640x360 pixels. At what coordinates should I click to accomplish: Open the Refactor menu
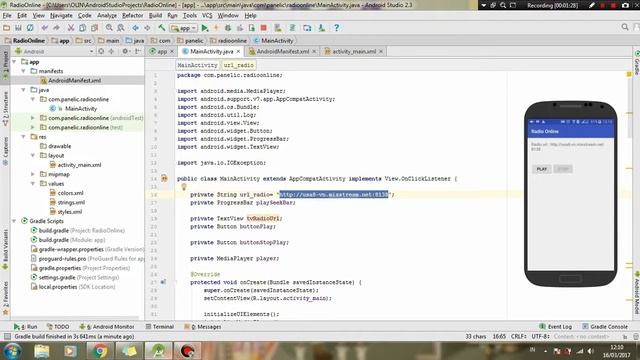(x=133, y=16)
